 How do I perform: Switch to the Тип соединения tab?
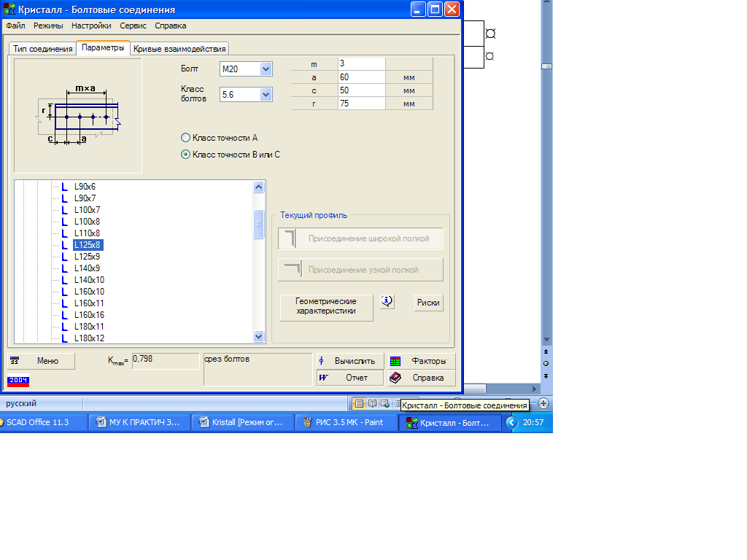point(42,49)
